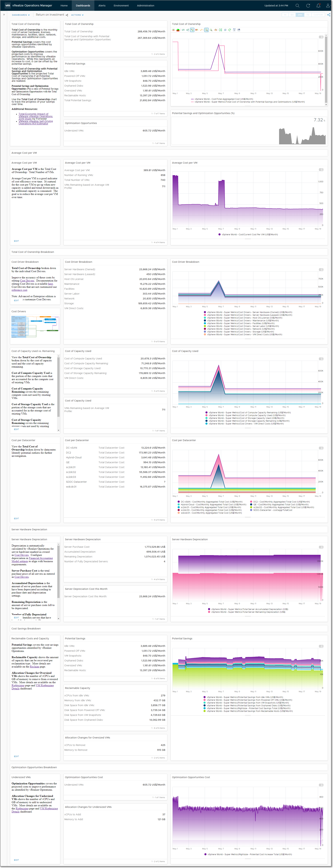
Task: Open legend dropdown in Total Cost of Ownership chart
Action: pos(321,37)
